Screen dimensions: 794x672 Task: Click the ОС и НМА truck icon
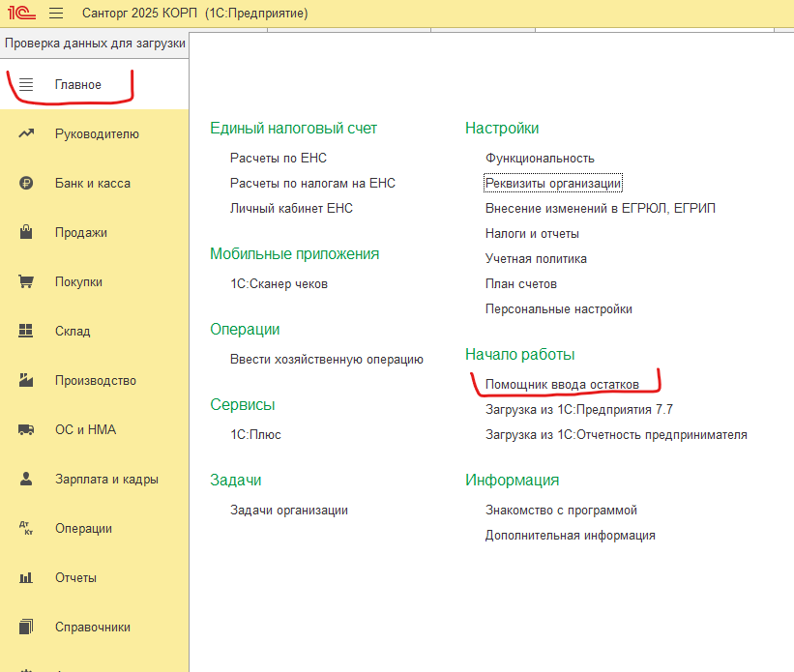26,430
